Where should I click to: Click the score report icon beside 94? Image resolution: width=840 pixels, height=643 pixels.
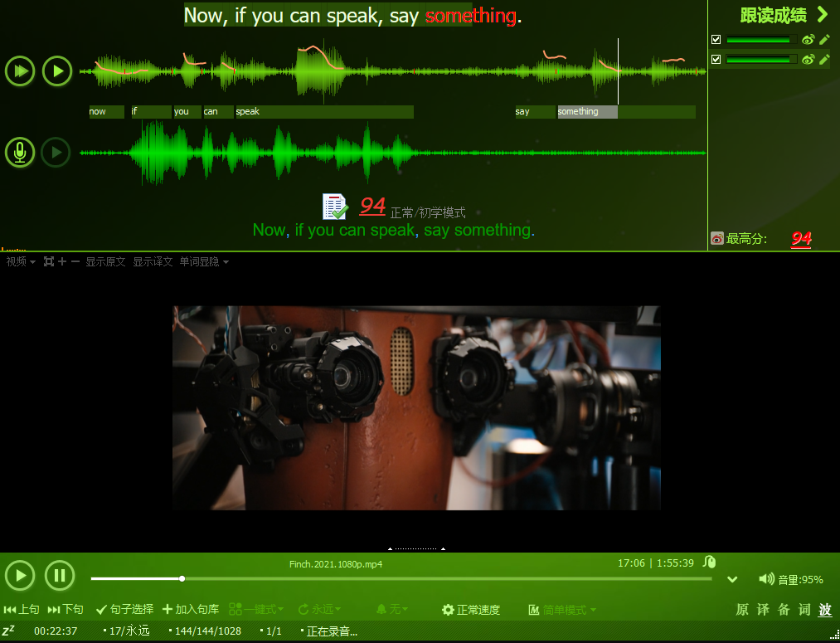pos(335,207)
